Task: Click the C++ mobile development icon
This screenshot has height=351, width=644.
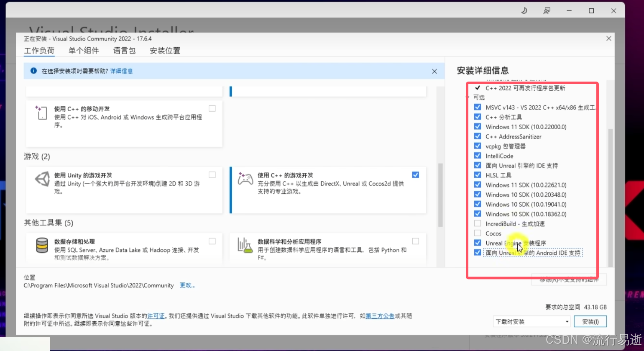Action: click(x=41, y=113)
